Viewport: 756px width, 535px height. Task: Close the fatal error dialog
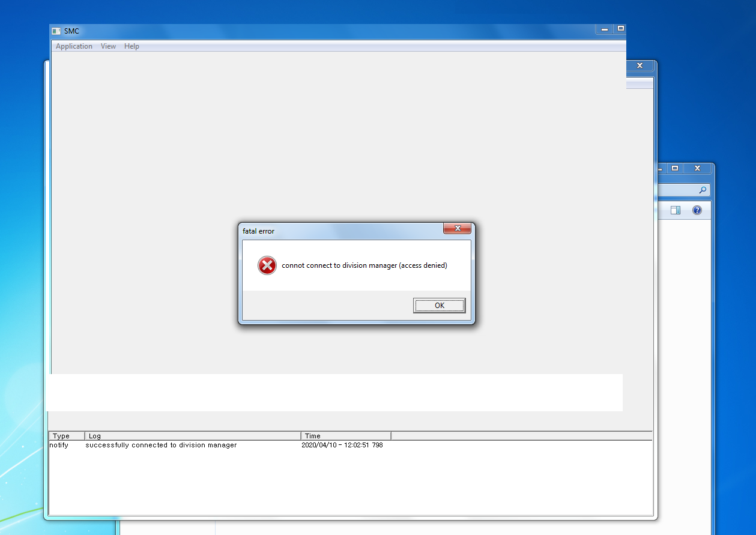pos(456,228)
